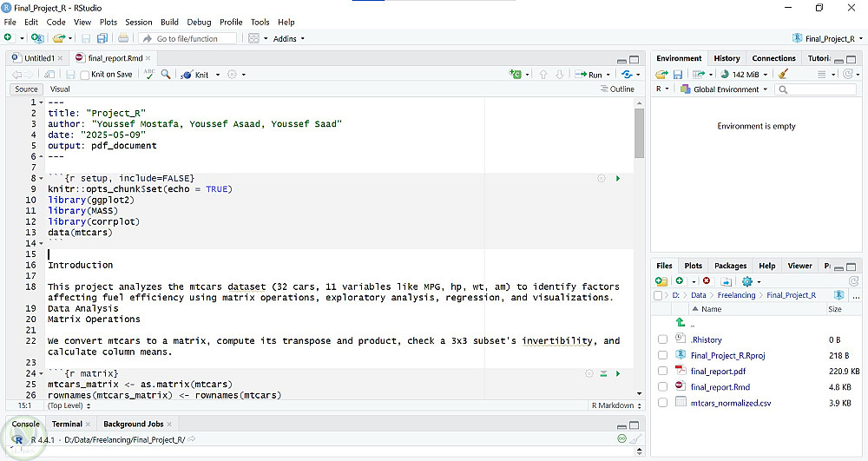Check the mtcars_normalized.csv checkbox
This screenshot has height=461, width=868.
point(662,403)
